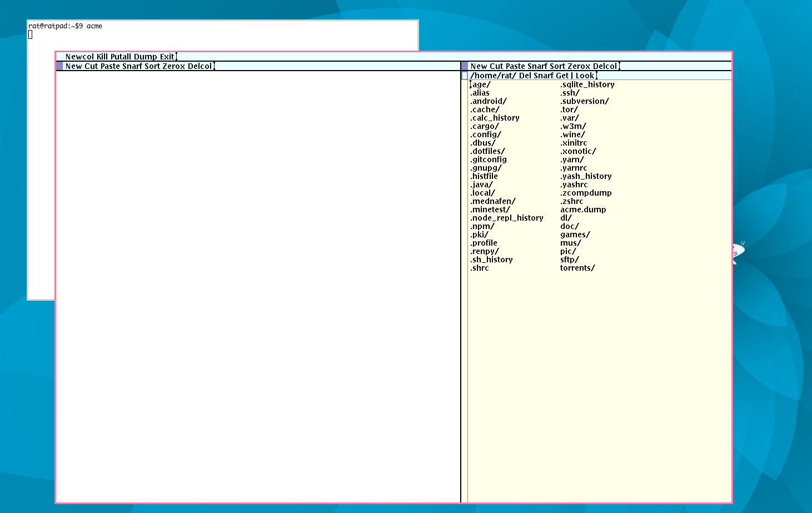812x513 pixels.
Task: Select the games/ directory entry
Action: pyautogui.click(x=575, y=235)
